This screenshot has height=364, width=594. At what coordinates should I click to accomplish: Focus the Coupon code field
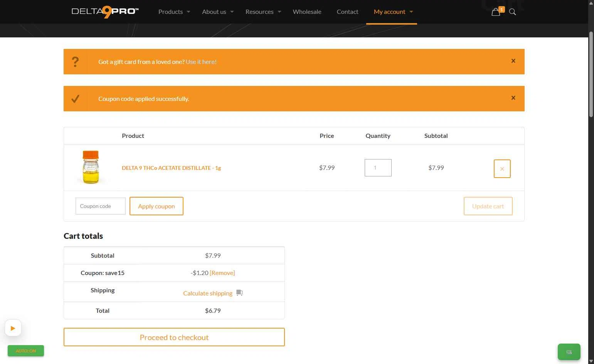click(x=101, y=206)
